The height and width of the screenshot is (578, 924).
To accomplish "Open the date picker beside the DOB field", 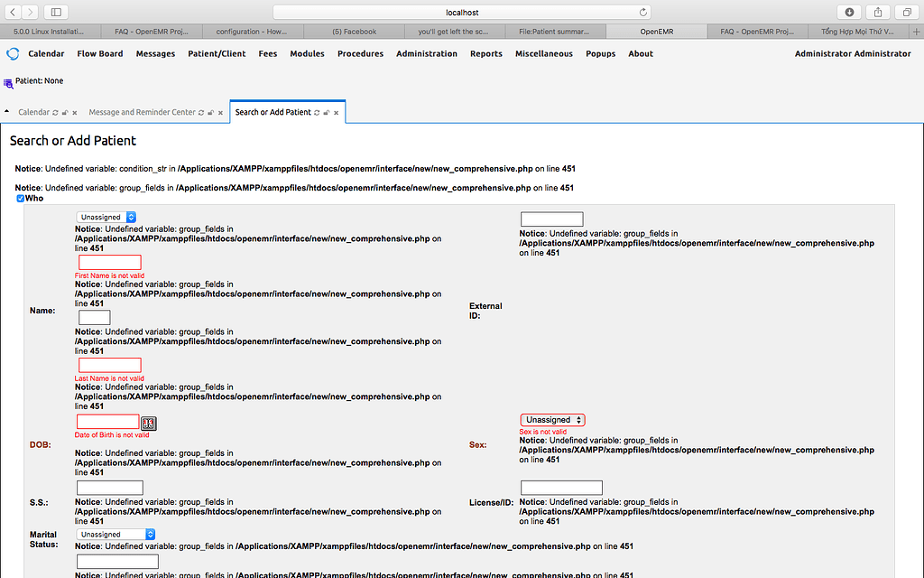I will point(148,423).
